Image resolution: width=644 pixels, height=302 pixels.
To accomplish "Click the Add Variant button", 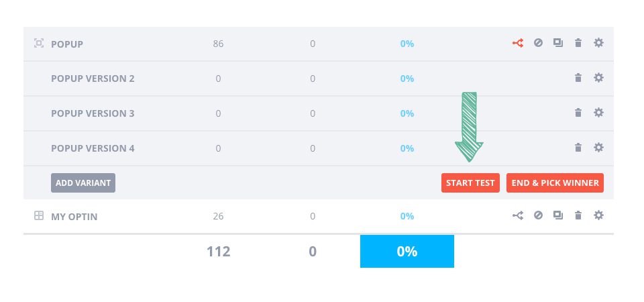I will (x=83, y=183).
